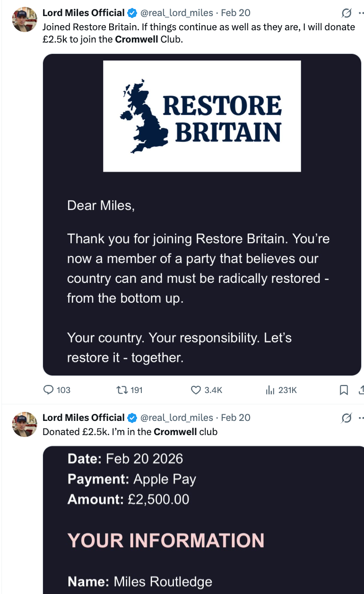
Task: Open Lord Miles Official name on first tweet
Action: [x=83, y=13]
